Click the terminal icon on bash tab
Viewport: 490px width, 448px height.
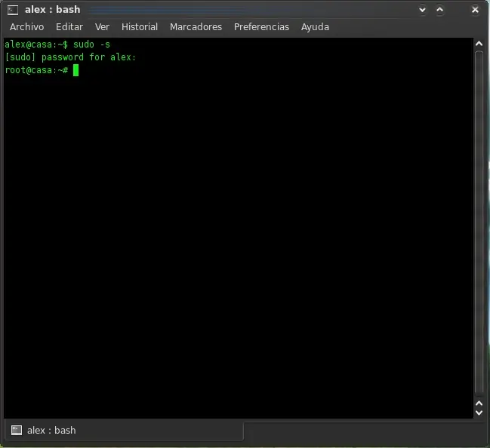click(x=17, y=431)
